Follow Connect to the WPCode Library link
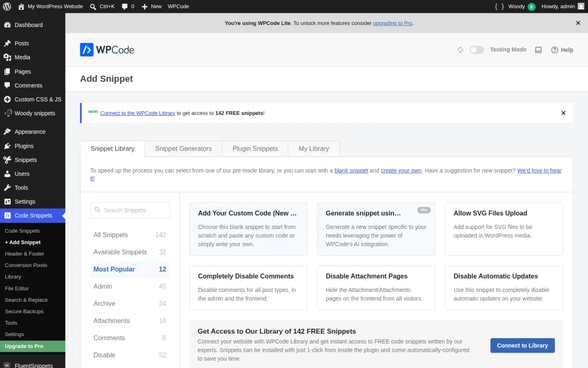 tap(138, 113)
